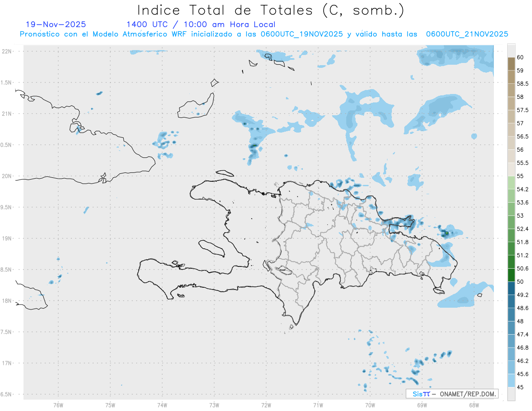Click the "19N" latitude label
This screenshot has width=532, height=411.
tap(7, 238)
